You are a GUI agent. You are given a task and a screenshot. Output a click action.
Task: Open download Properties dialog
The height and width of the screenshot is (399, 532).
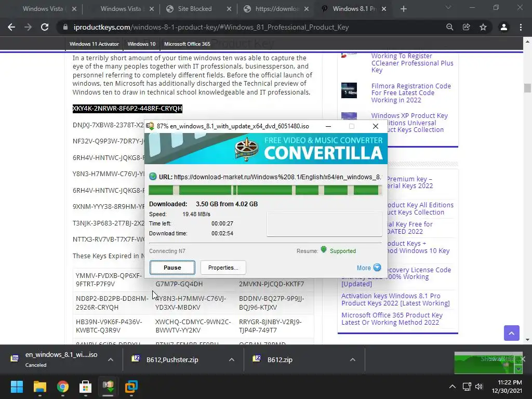223,268
